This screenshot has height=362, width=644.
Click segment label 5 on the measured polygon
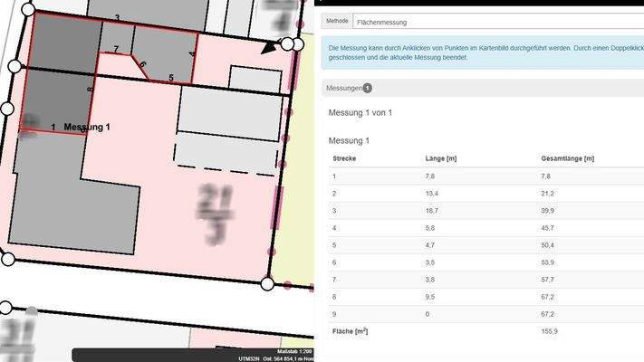[x=171, y=79]
